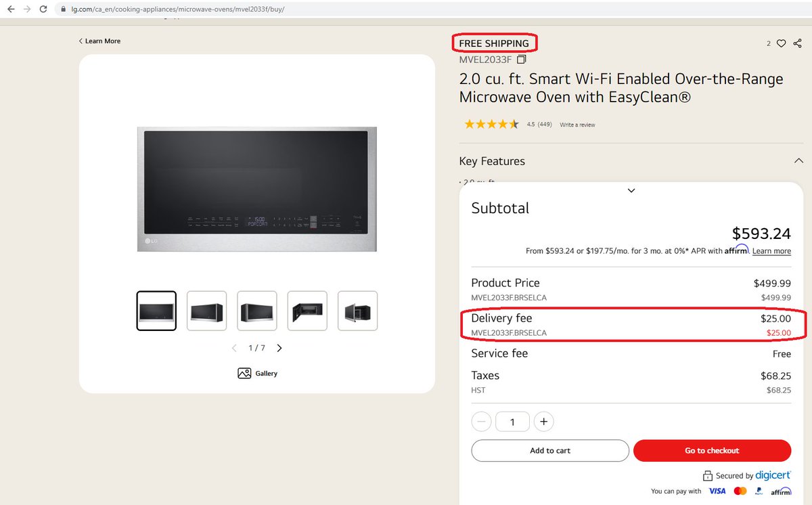Select the fourth open-door microwave thumbnail

click(307, 311)
